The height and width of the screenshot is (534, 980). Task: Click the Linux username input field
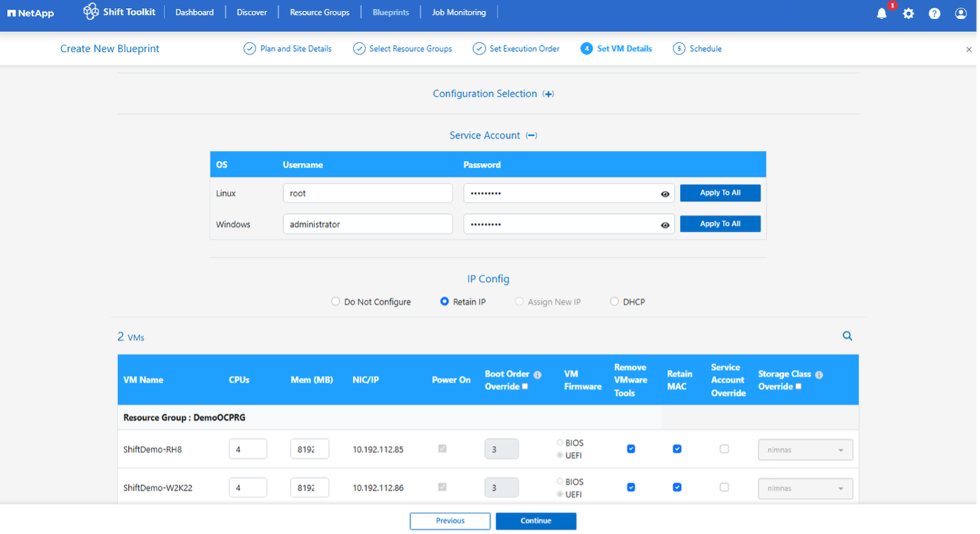(x=367, y=193)
